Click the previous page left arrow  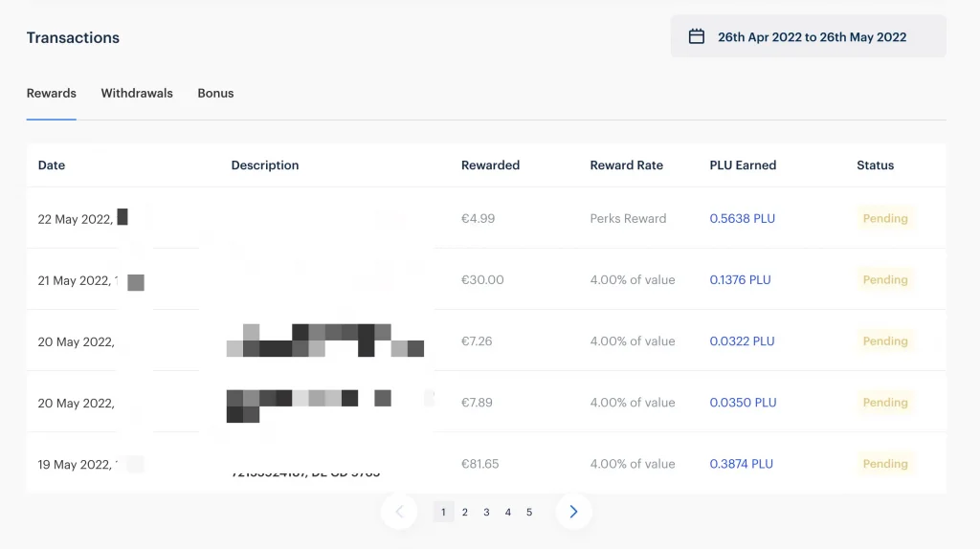point(399,512)
